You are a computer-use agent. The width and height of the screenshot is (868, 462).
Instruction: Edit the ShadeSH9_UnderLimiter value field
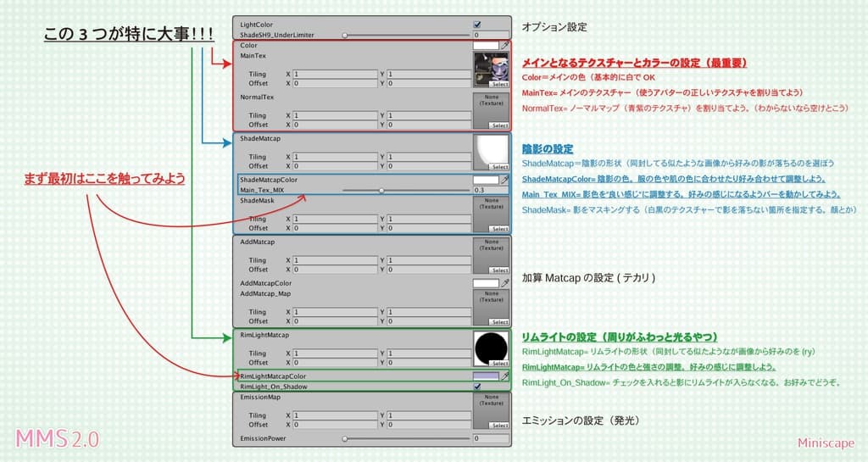tap(491, 35)
